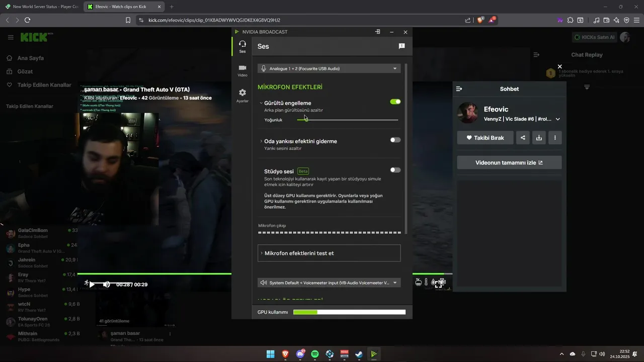
Task: Open Leo AI sparkle icon in toolbar
Action: pos(616,20)
